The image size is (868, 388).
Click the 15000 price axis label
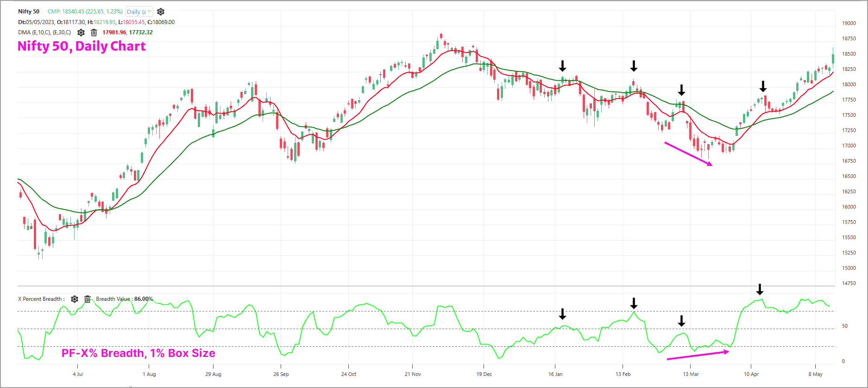tap(849, 268)
